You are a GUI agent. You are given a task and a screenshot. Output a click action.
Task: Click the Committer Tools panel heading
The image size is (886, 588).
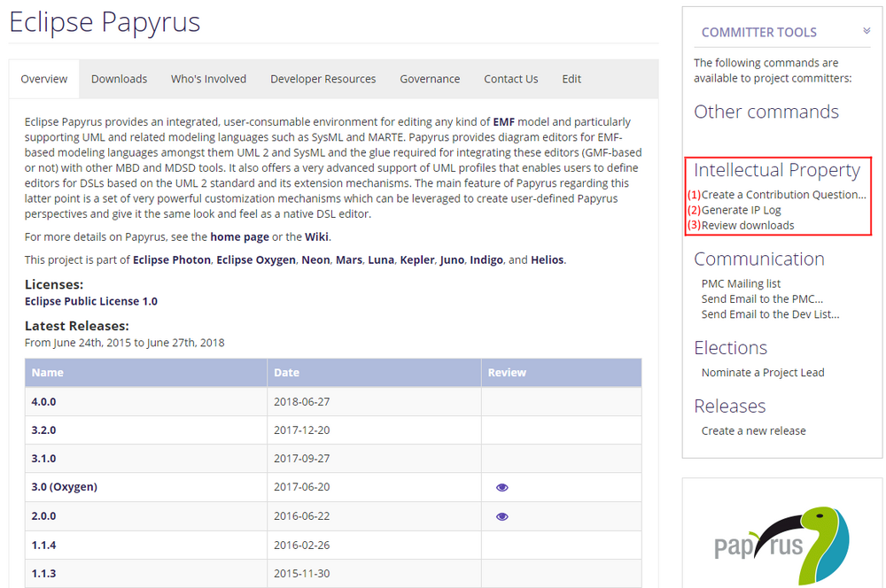[759, 32]
